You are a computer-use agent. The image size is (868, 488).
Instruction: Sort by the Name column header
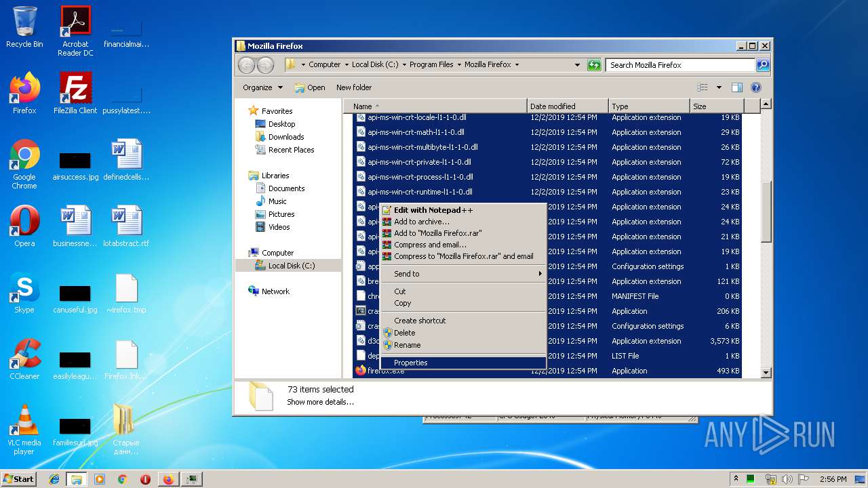(435, 106)
